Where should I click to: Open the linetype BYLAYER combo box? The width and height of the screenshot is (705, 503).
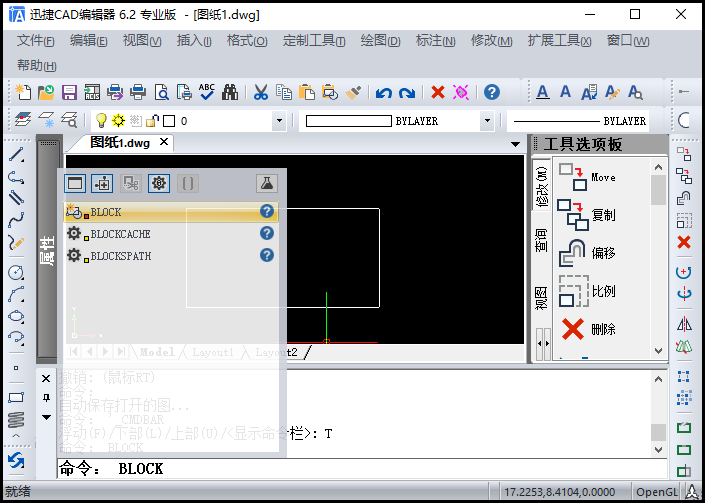coord(578,121)
